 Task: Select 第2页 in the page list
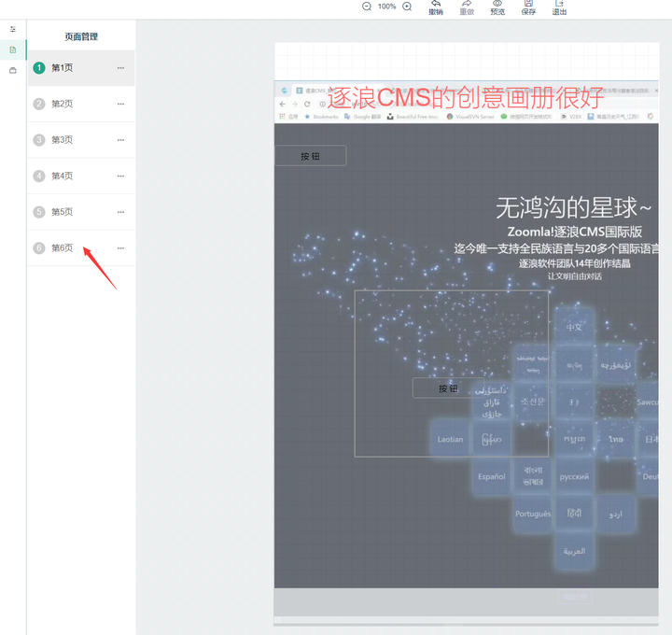pyautogui.click(x=81, y=104)
